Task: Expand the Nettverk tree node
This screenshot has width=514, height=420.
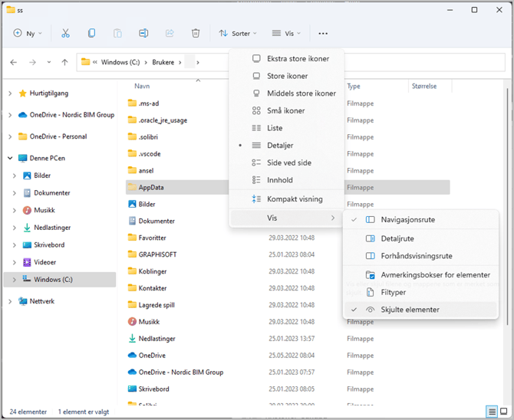Action: click(10, 302)
